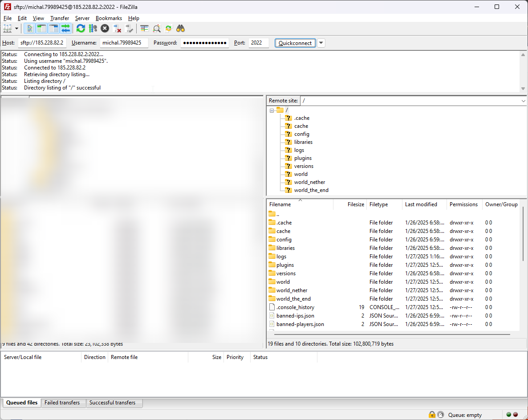Sort remote files by Owner/Group header
Image resolution: width=528 pixels, height=420 pixels.
[x=501, y=204]
